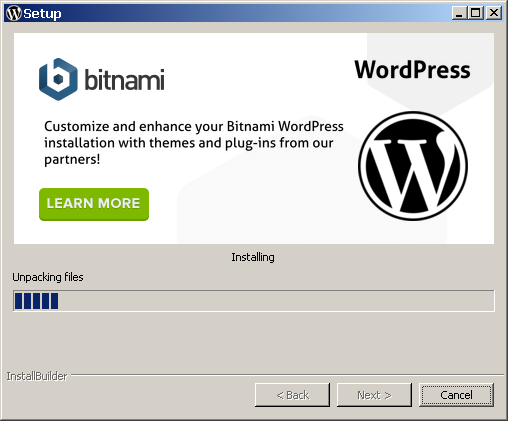This screenshot has width=508, height=421.
Task: Click the filled blue progress segments
Action: [x=36, y=301]
